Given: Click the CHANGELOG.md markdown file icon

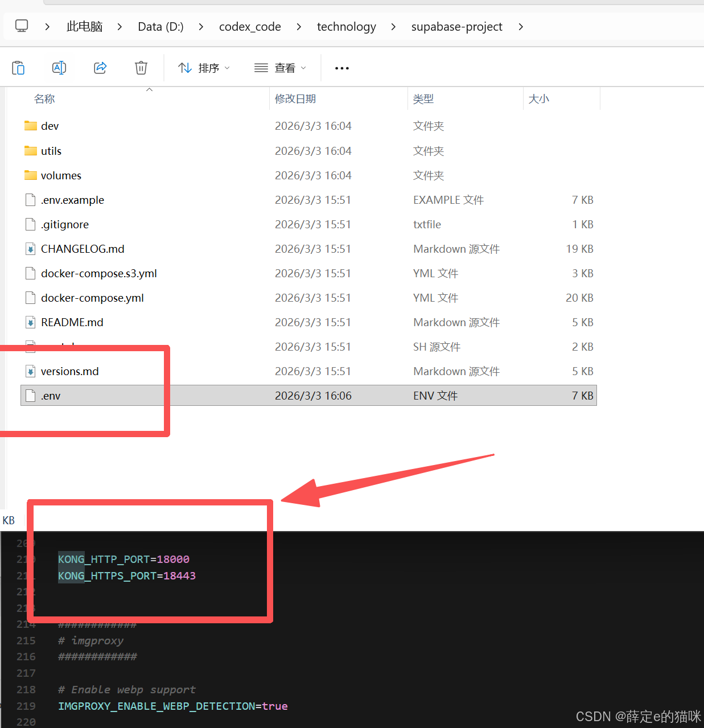Looking at the screenshot, I should point(31,249).
